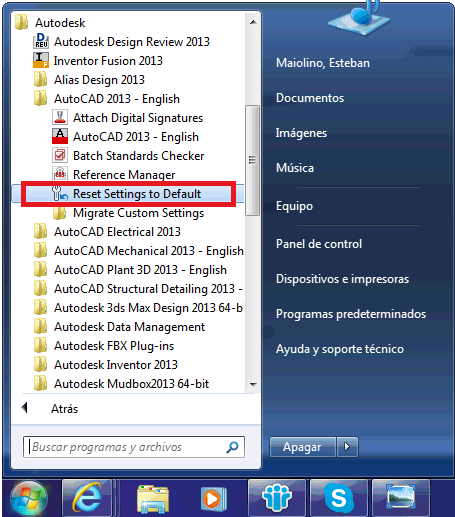Launch AutoCAD 2013 red A icon
This screenshot has width=455, height=517.
point(60,137)
